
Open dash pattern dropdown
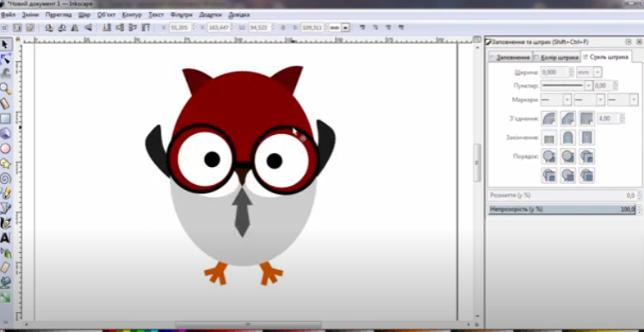567,85
